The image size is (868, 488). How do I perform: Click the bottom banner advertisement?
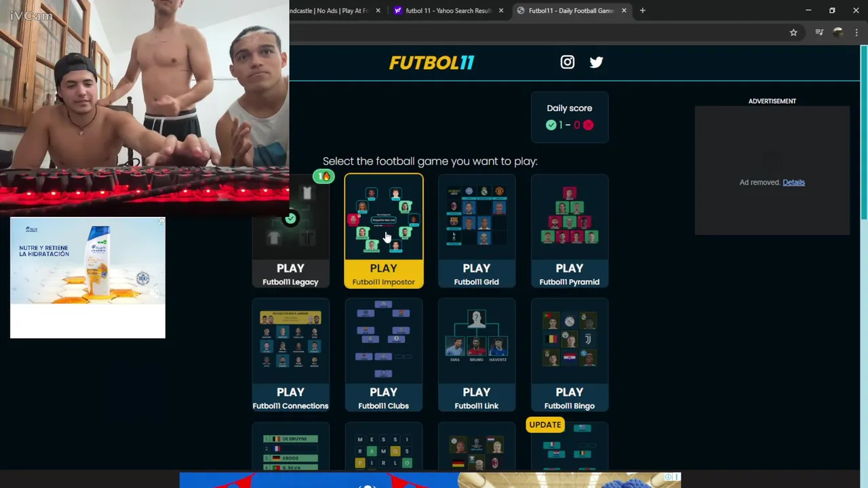[x=430, y=480]
